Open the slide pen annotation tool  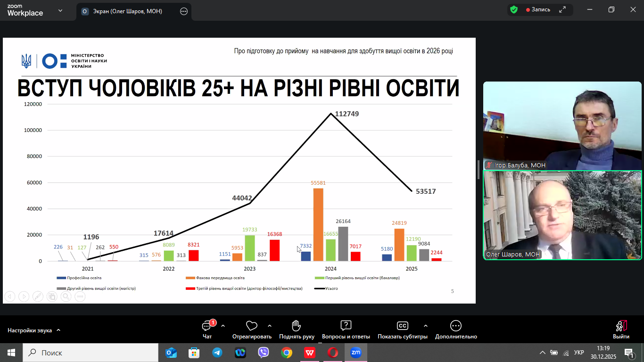click(38, 296)
